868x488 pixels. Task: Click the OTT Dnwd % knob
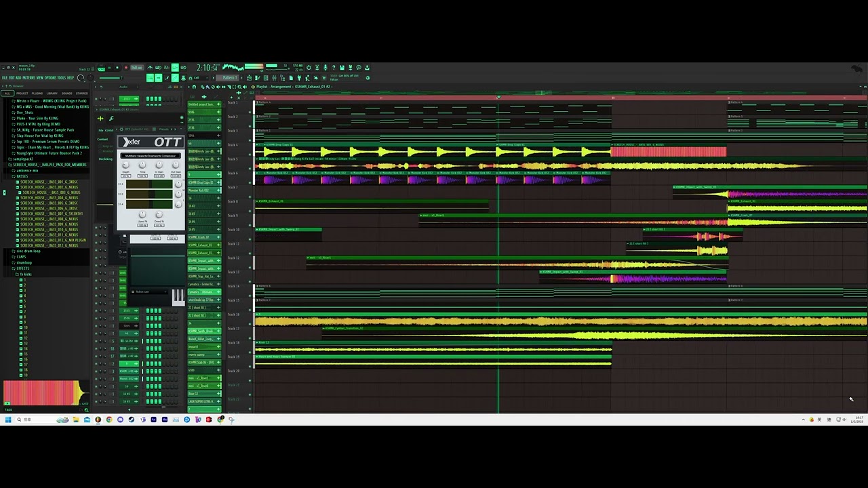pyautogui.click(x=159, y=215)
